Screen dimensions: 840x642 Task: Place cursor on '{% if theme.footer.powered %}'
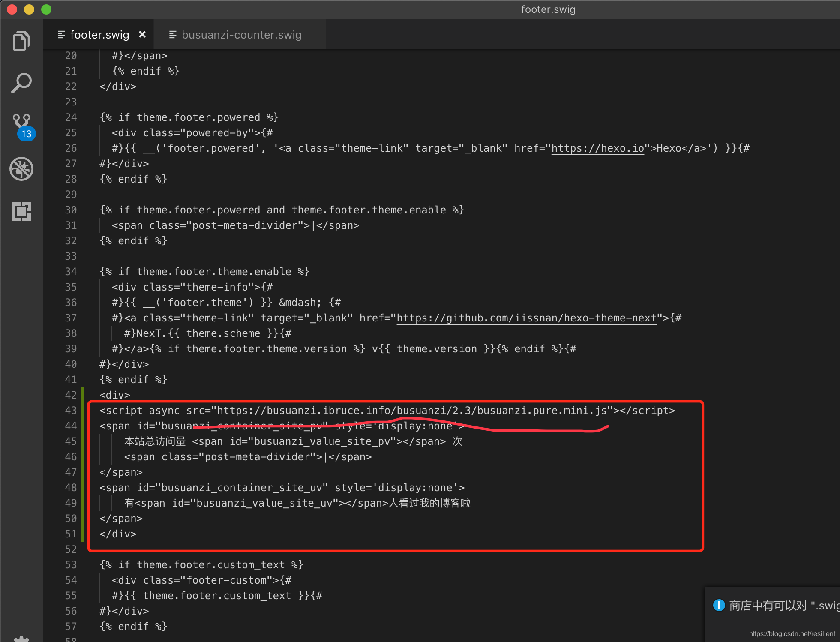pos(189,117)
